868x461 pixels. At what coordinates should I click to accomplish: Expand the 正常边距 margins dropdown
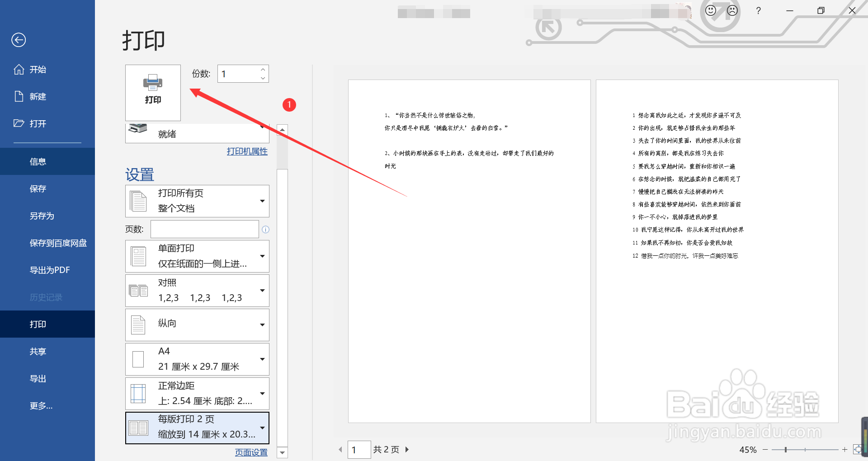[197, 394]
